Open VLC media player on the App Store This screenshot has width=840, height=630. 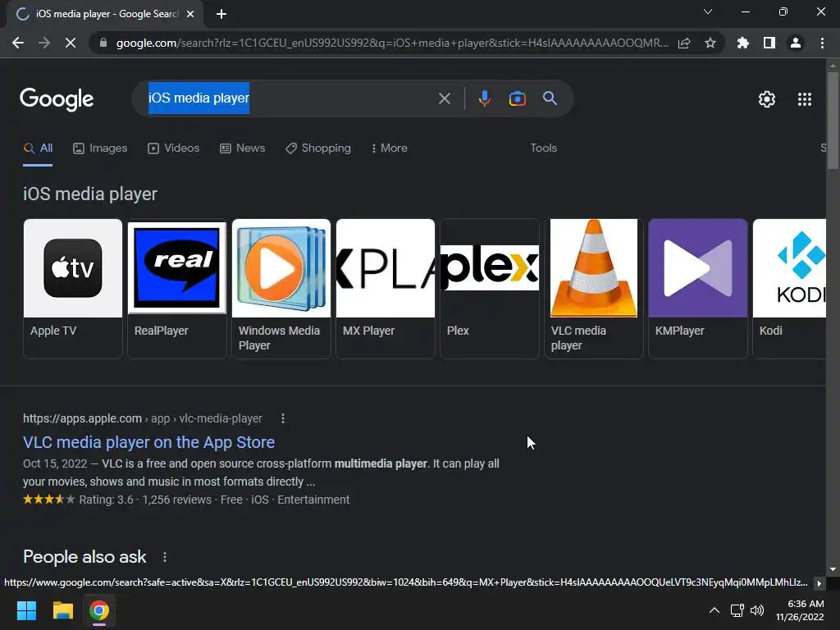click(149, 442)
